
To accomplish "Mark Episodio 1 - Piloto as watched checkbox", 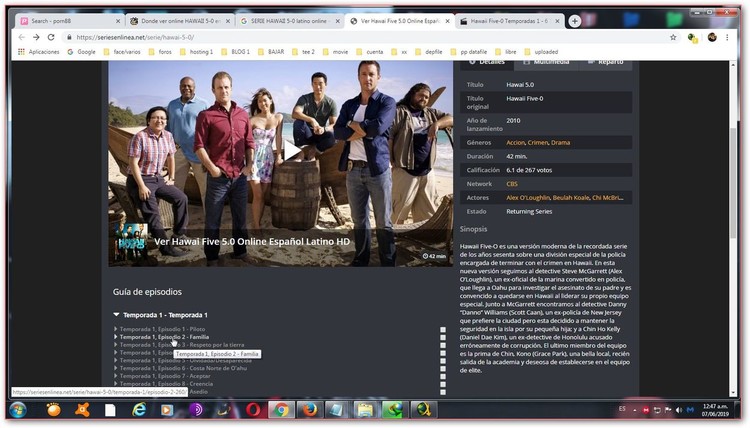I will click(443, 329).
